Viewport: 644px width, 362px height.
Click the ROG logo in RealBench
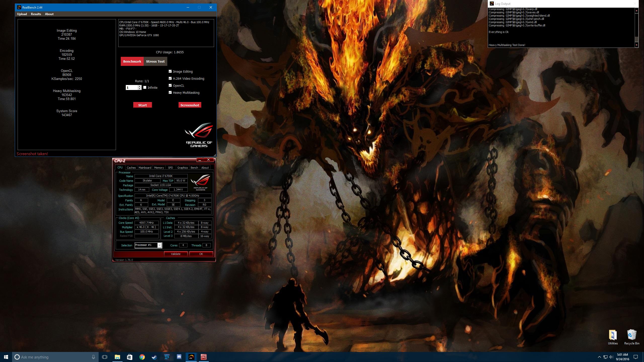point(199,135)
